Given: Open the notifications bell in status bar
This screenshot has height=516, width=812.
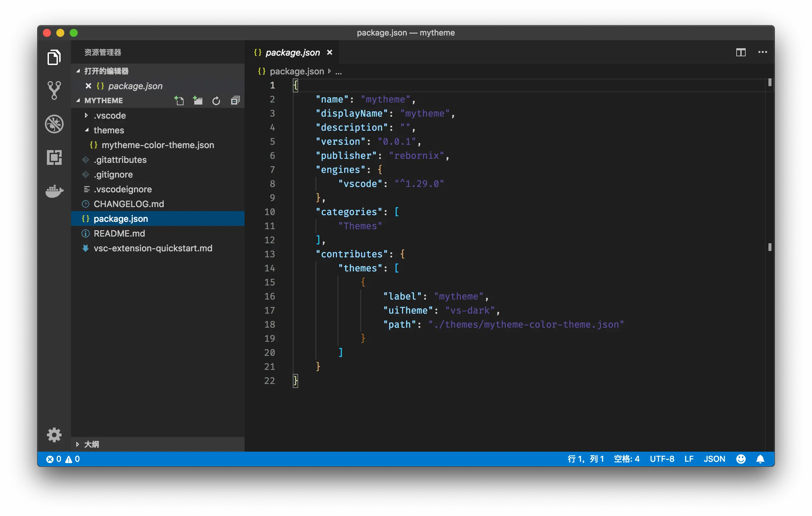Looking at the screenshot, I should tap(760, 459).
